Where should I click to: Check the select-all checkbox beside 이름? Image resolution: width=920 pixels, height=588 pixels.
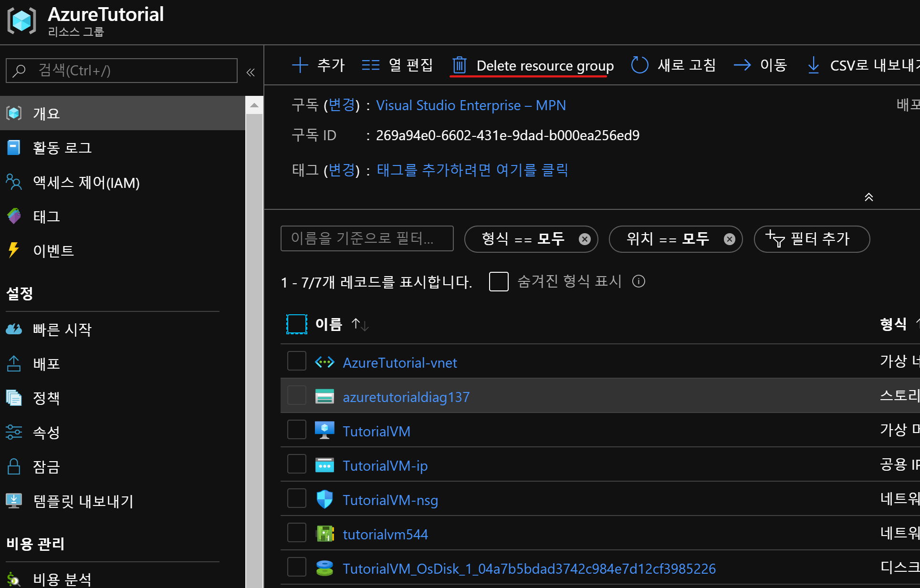pos(296,324)
